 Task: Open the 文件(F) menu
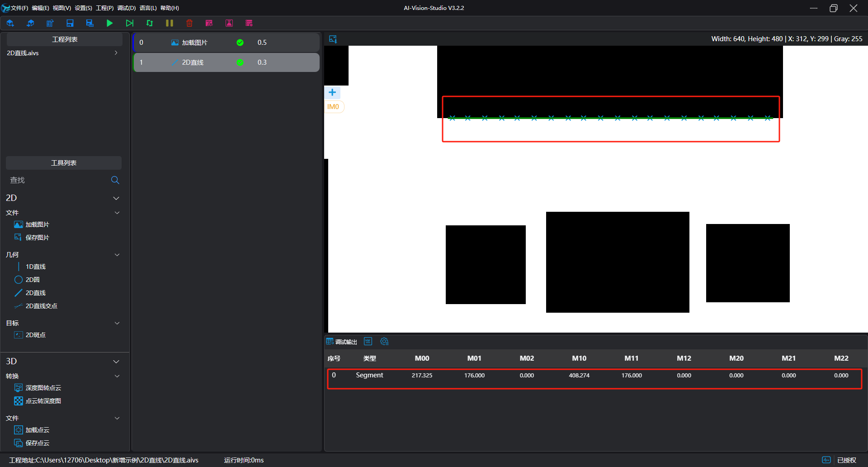19,8
